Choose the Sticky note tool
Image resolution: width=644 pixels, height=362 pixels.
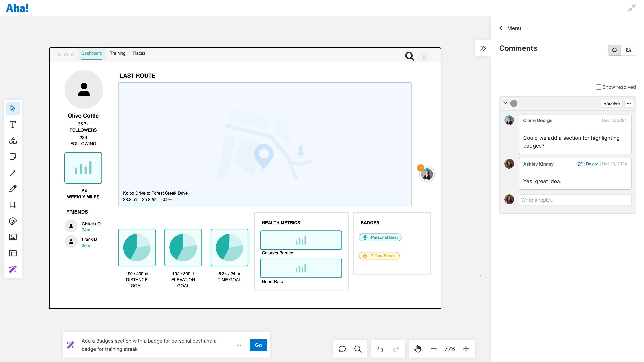click(13, 157)
